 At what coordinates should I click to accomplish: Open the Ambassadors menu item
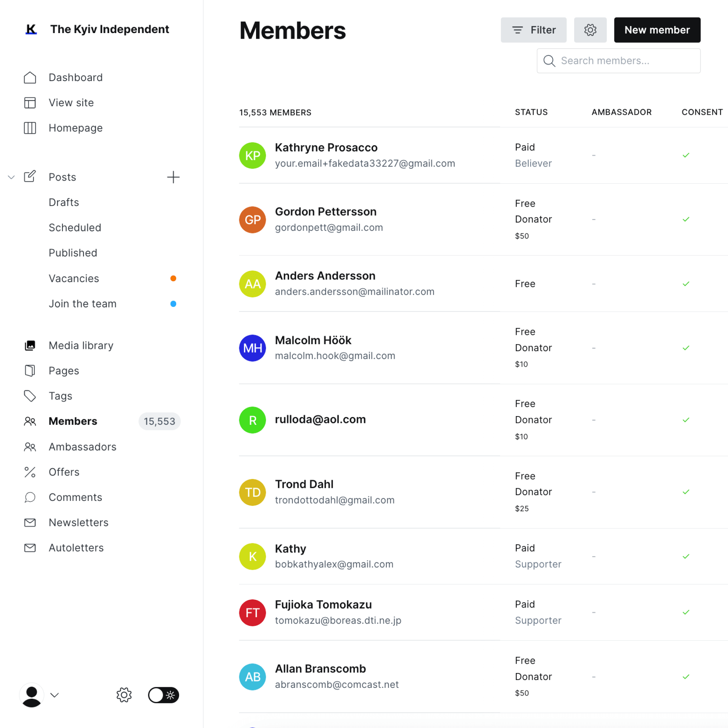(82, 447)
